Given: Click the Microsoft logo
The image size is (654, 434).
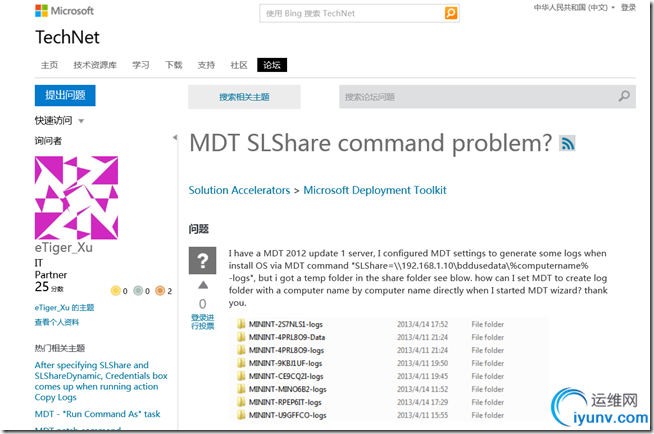Looking at the screenshot, I should pyautogui.click(x=64, y=11).
